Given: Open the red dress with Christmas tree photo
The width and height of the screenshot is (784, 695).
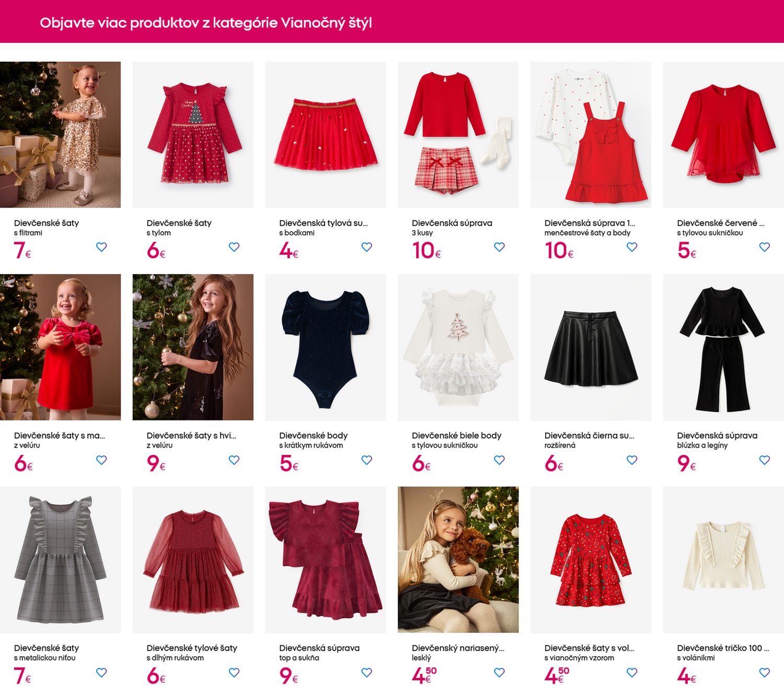Looking at the screenshot, I should point(193,134).
